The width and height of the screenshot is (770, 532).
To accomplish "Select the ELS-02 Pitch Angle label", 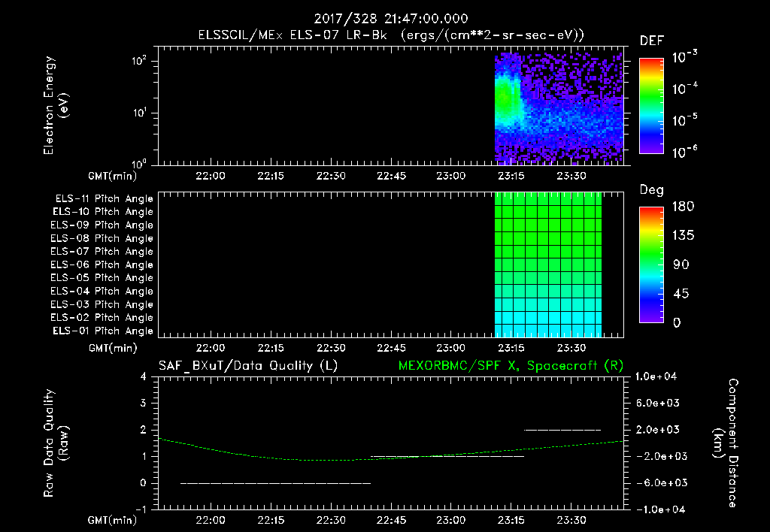I will coord(102,318).
